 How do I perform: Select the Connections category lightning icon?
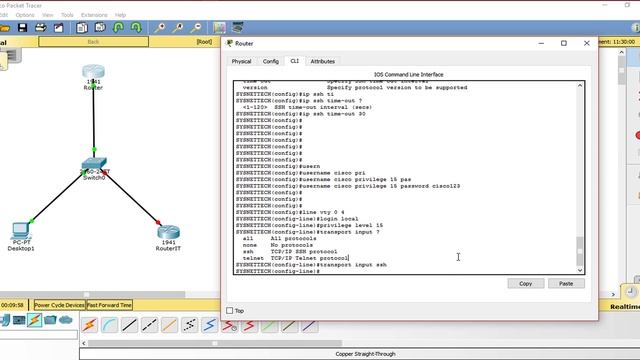coord(35,320)
